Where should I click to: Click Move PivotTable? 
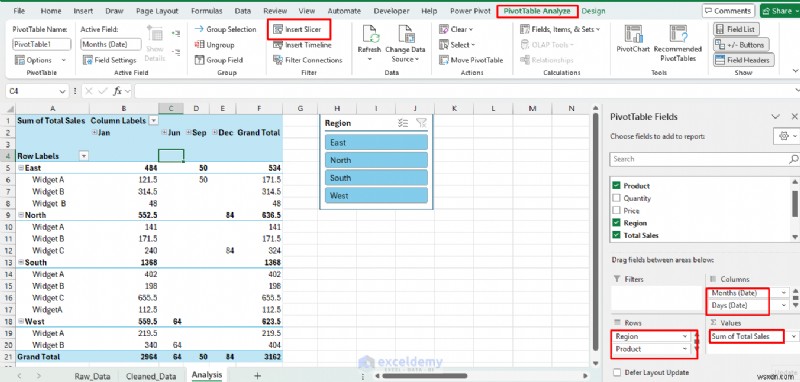(x=471, y=60)
